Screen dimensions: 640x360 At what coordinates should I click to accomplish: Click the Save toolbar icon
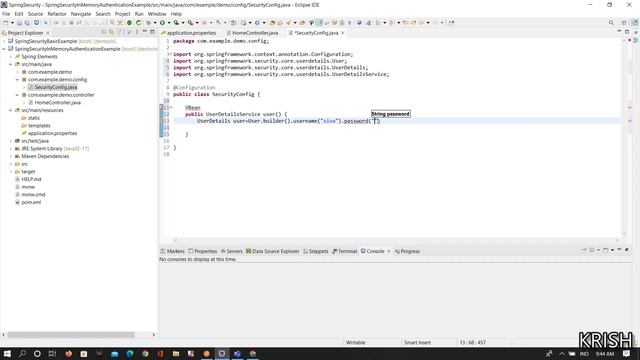tap(19, 23)
